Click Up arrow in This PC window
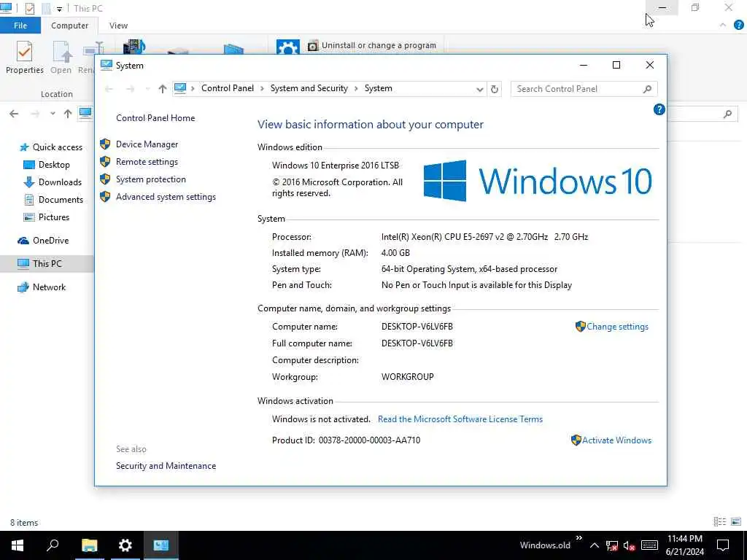 tap(68, 114)
